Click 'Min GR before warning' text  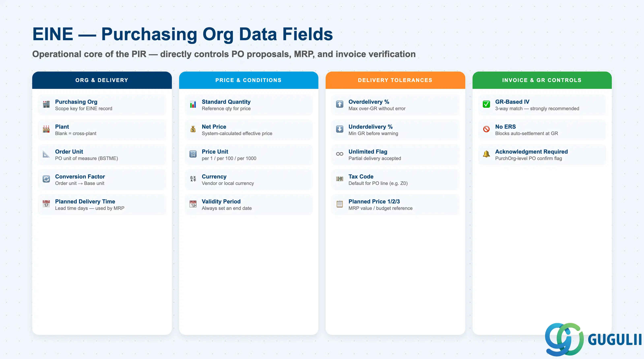coord(373,133)
